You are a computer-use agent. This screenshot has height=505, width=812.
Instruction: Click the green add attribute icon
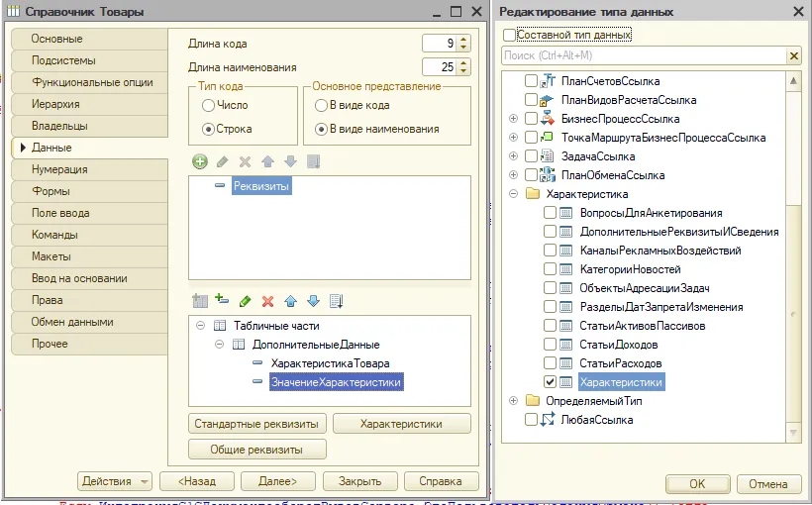point(200,161)
